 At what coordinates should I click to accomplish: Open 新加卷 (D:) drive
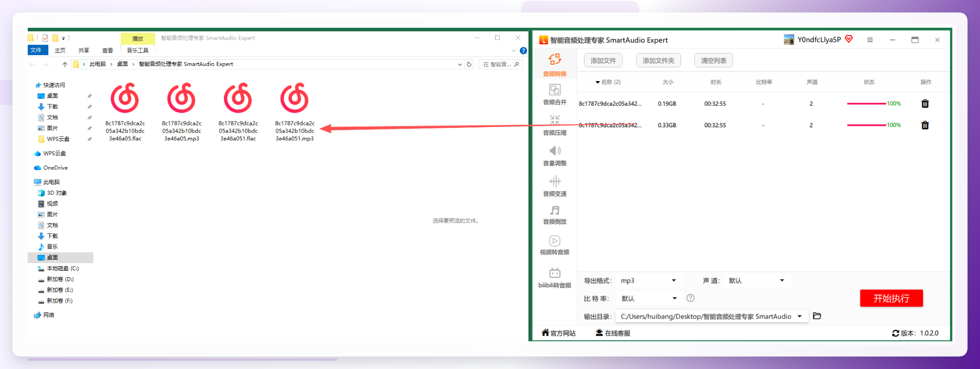pos(56,279)
